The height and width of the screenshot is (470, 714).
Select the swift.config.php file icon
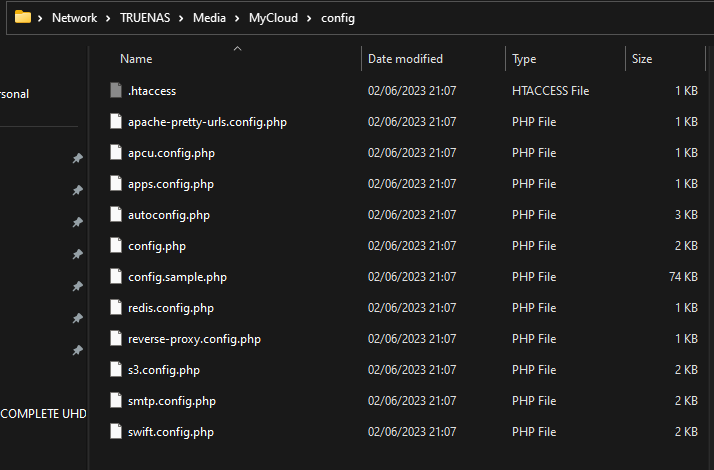pos(116,431)
